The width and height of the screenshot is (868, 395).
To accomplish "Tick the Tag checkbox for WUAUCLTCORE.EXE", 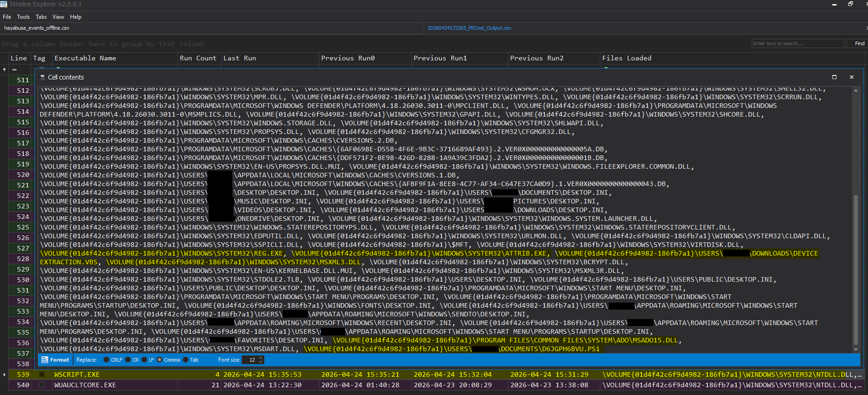I will 42,385.
